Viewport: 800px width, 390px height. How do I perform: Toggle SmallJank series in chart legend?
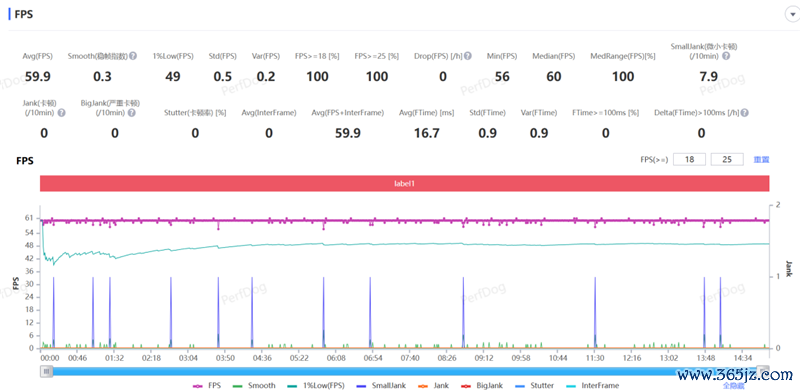click(380, 385)
